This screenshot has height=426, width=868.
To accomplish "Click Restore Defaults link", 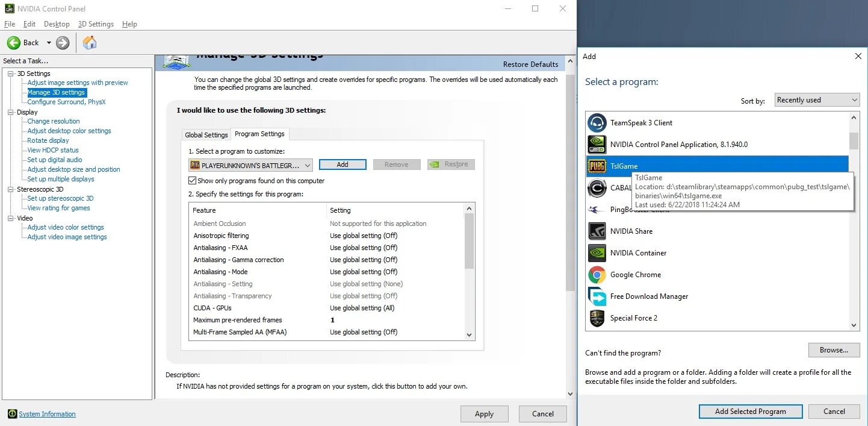I will point(530,64).
